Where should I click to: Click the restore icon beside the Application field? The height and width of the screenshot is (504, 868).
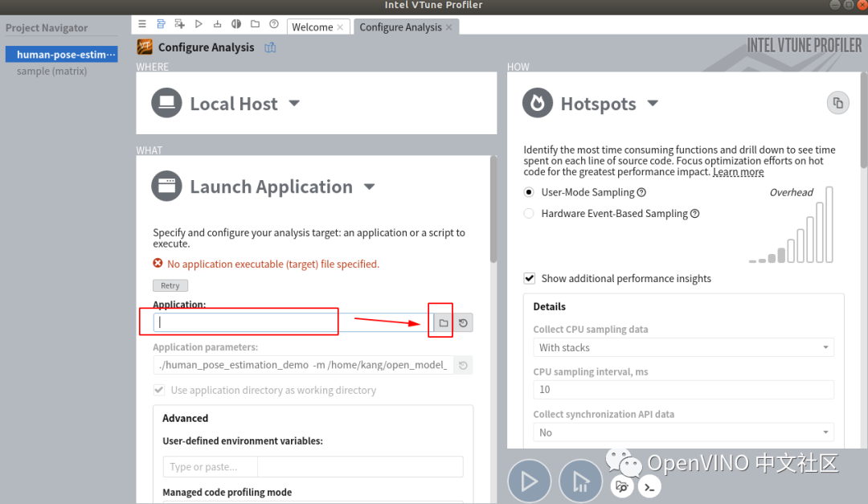tap(464, 323)
